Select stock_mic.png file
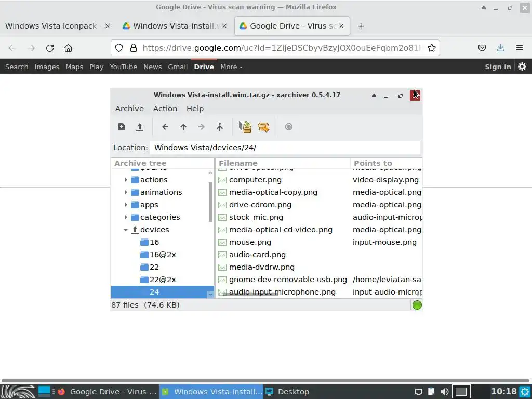 click(256, 217)
